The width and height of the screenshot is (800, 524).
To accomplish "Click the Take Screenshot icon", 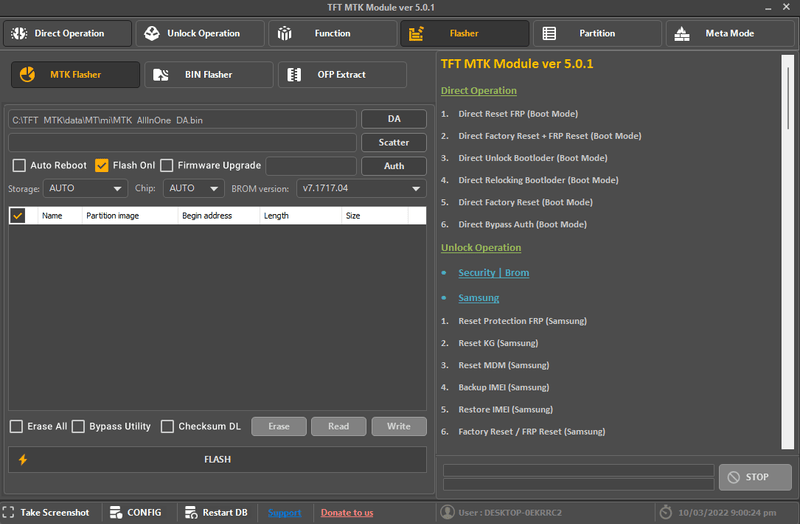I will coord(8,512).
